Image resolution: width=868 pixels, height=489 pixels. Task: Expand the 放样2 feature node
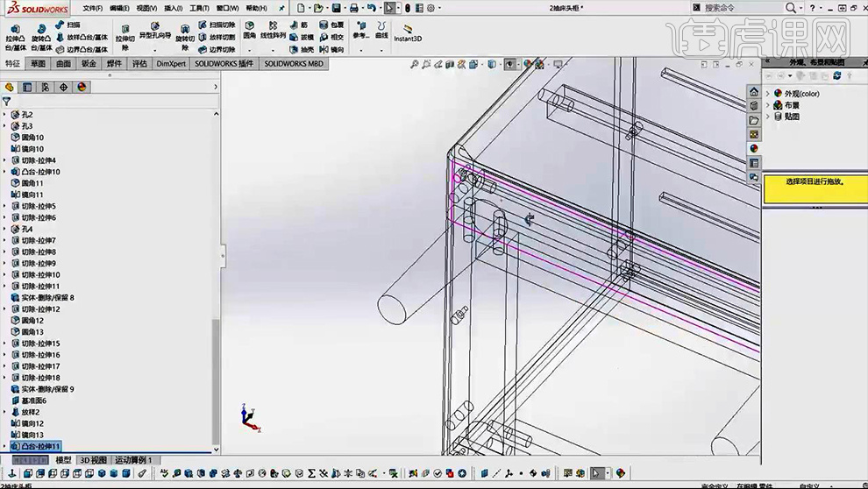[5, 412]
